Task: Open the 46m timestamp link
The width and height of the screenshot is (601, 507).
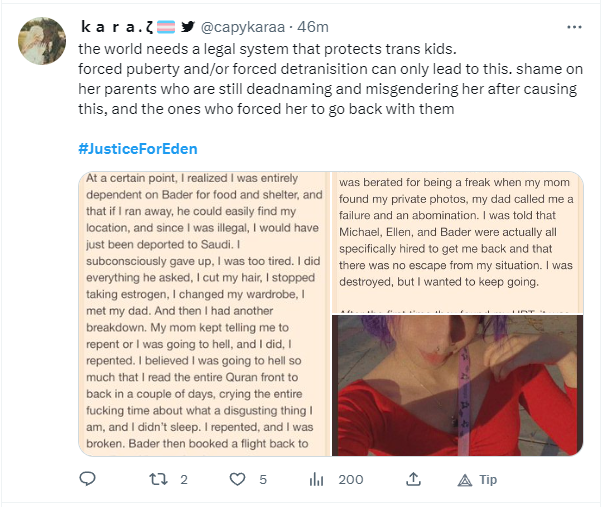Action: pos(313,27)
